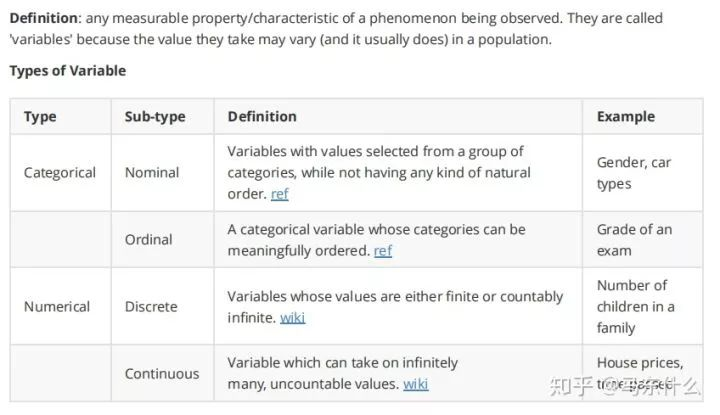Click the Categorical type cell
This screenshot has height=415, width=720.
click(60, 172)
